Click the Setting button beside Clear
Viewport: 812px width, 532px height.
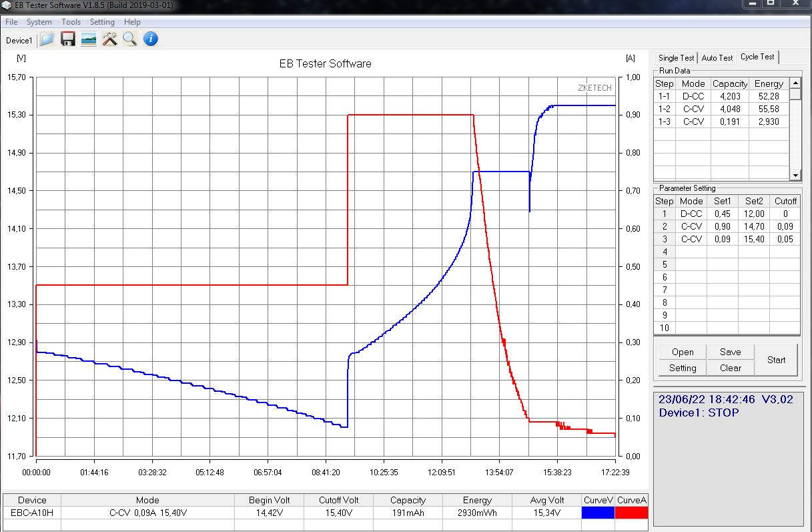(683, 368)
